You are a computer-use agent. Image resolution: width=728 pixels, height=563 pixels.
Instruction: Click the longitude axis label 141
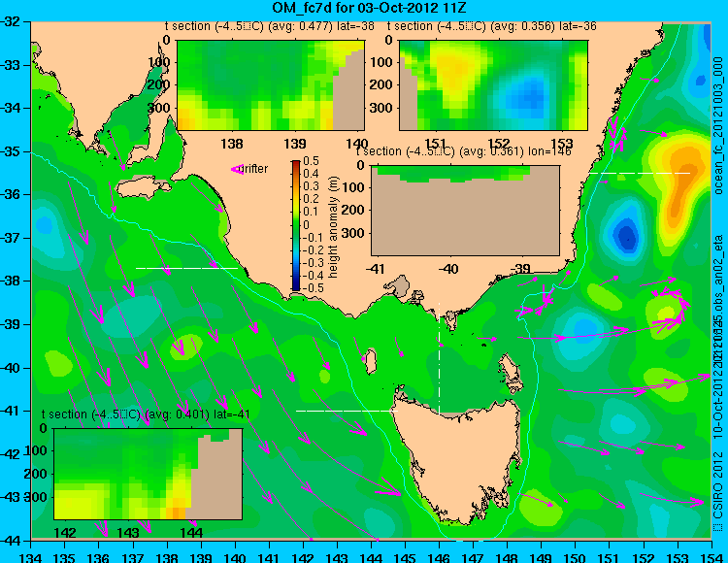click(269, 557)
